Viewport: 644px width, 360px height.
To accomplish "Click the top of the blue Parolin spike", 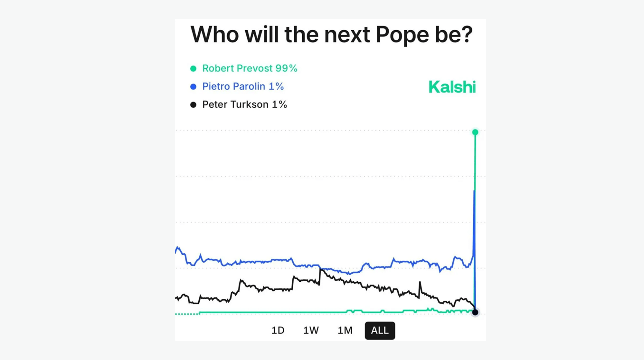I will [x=474, y=191].
